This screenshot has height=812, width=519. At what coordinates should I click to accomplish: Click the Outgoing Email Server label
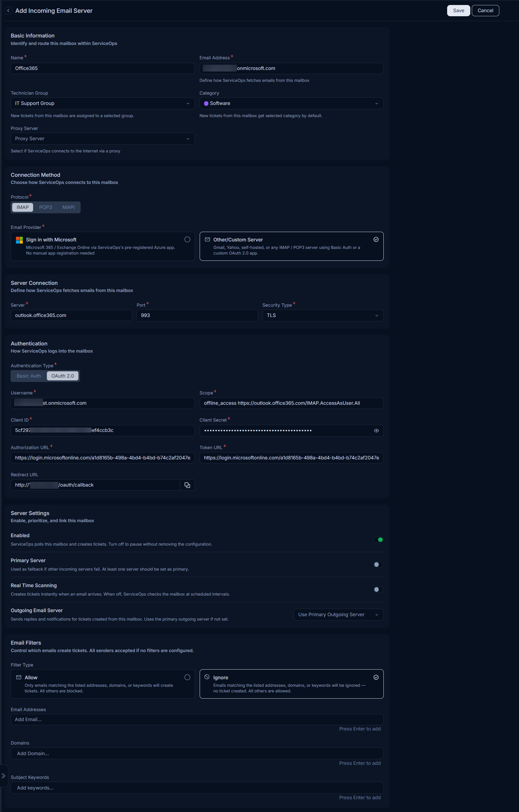(x=37, y=610)
